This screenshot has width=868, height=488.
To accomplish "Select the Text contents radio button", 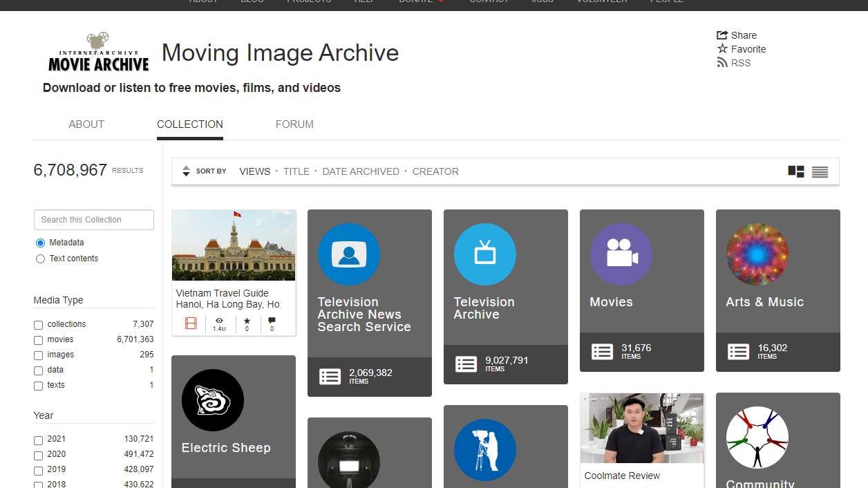I will tap(40, 259).
